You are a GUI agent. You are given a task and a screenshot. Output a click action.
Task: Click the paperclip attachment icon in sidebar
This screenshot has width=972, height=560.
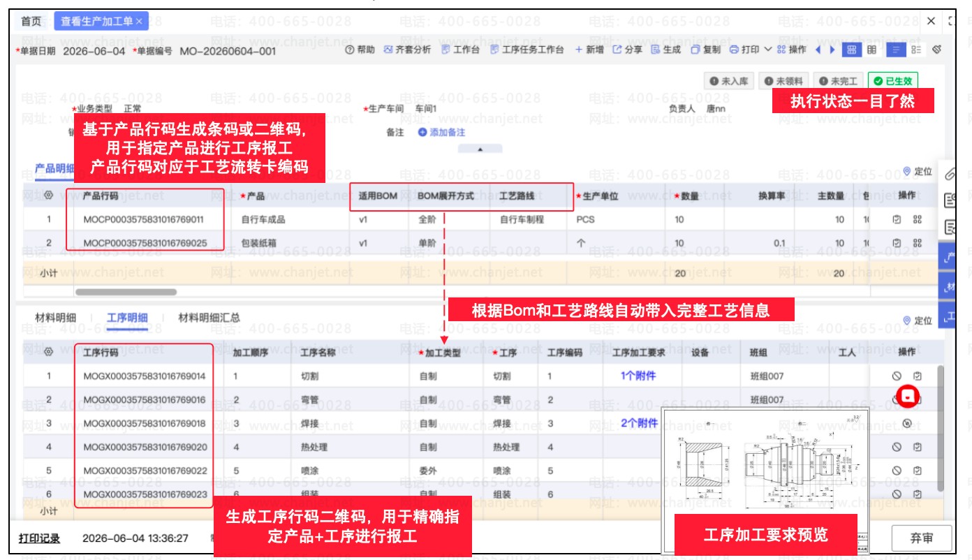pyautogui.click(x=950, y=174)
